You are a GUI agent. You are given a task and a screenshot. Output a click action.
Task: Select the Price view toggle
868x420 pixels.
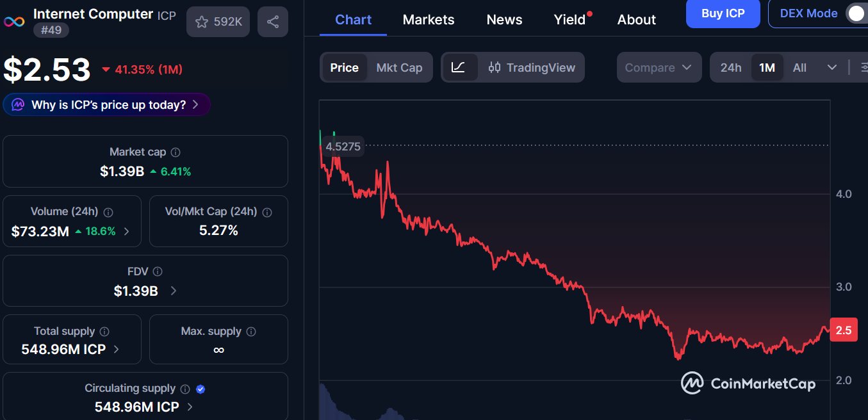point(344,67)
